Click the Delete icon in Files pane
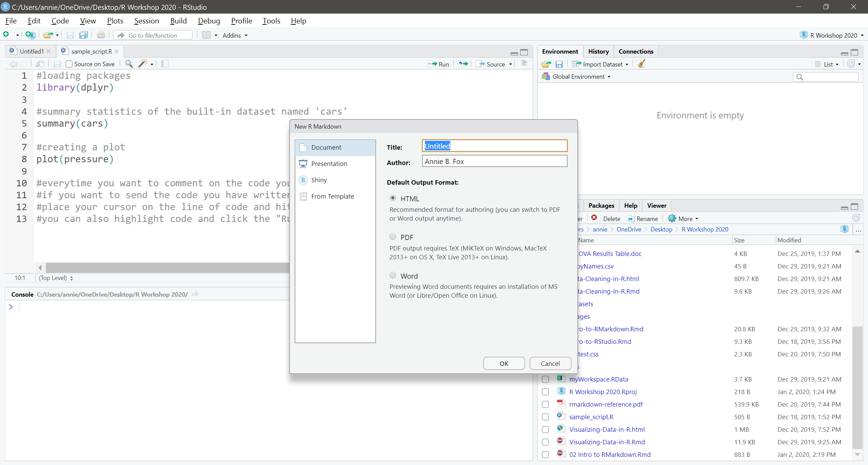The image size is (868, 465). click(x=594, y=218)
